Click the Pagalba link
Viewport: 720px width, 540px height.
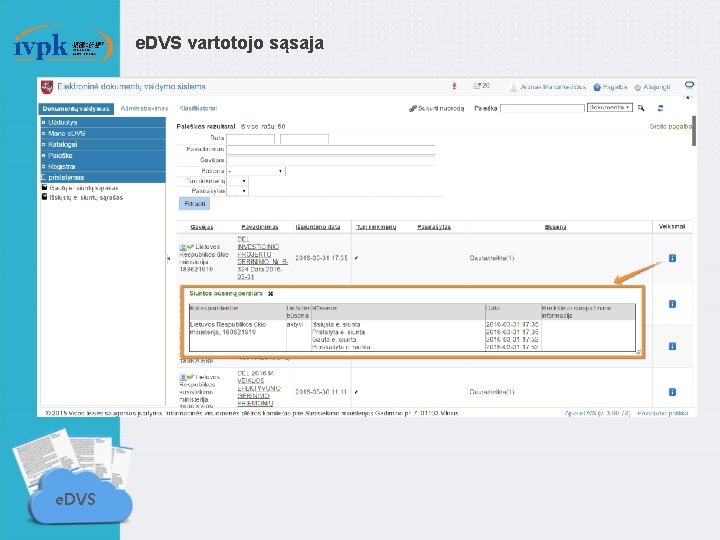point(615,87)
